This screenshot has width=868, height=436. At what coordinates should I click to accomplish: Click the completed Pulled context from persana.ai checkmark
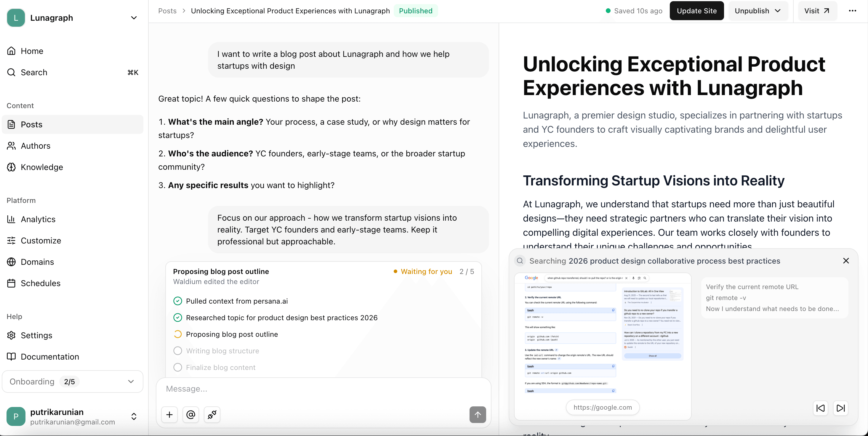click(x=177, y=301)
